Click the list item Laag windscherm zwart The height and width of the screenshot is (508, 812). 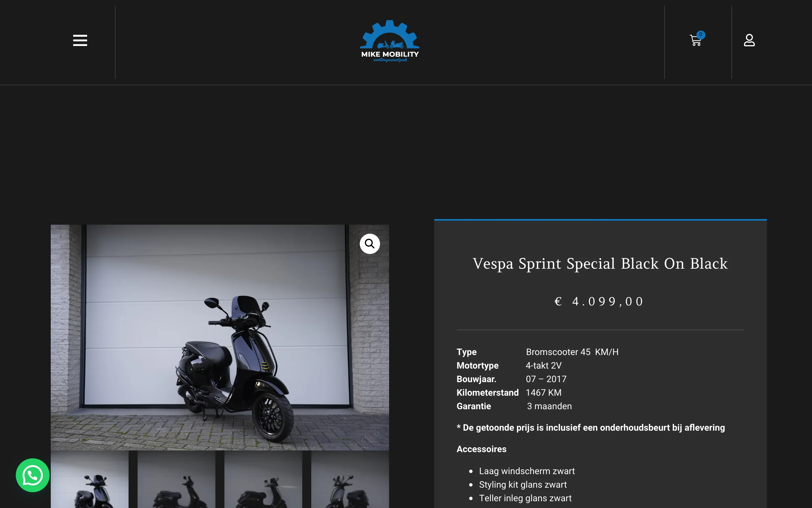tap(527, 471)
